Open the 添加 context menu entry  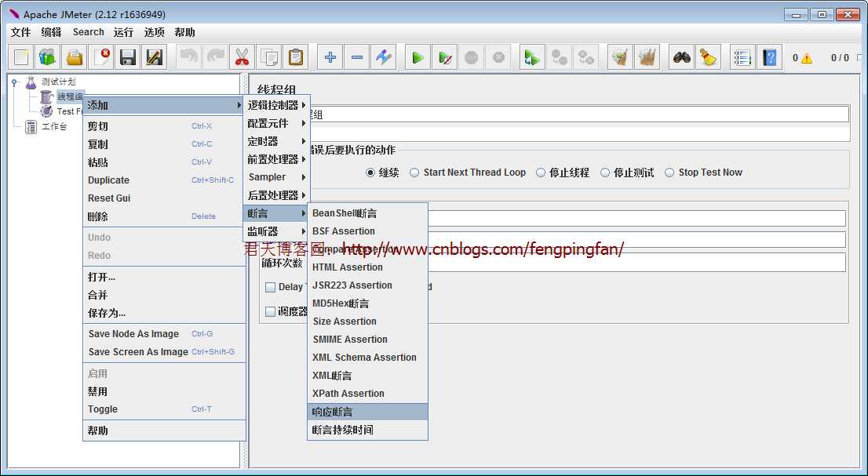164,105
